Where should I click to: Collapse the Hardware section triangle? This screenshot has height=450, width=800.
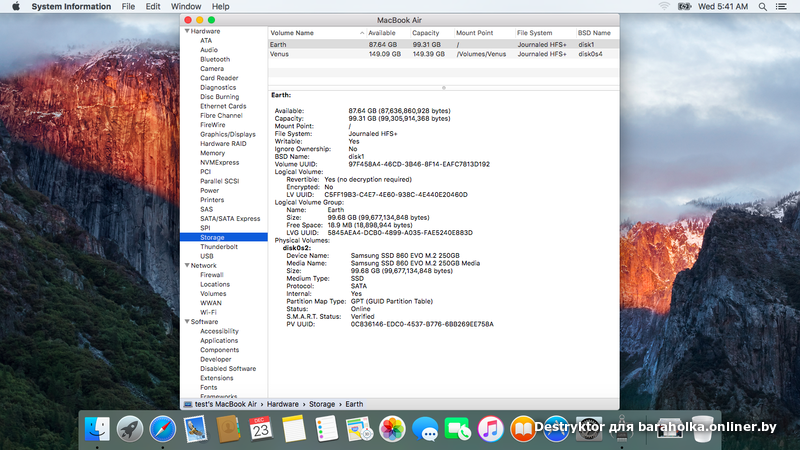pos(187,31)
